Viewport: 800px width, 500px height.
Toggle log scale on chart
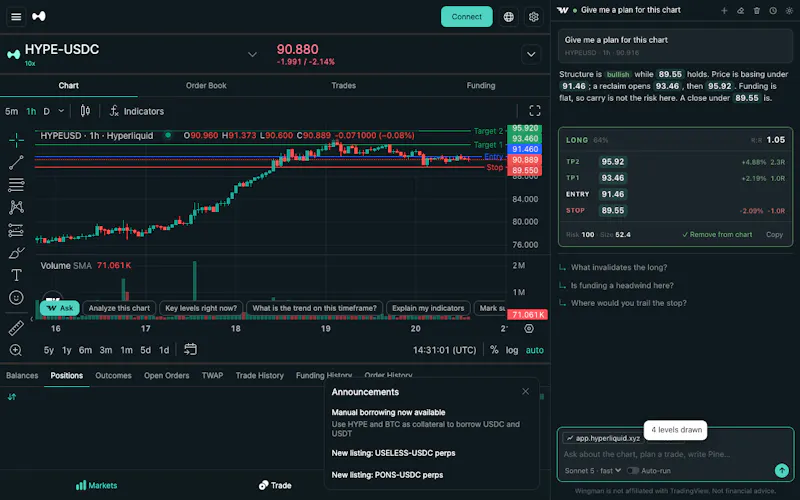[x=512, y=350]
